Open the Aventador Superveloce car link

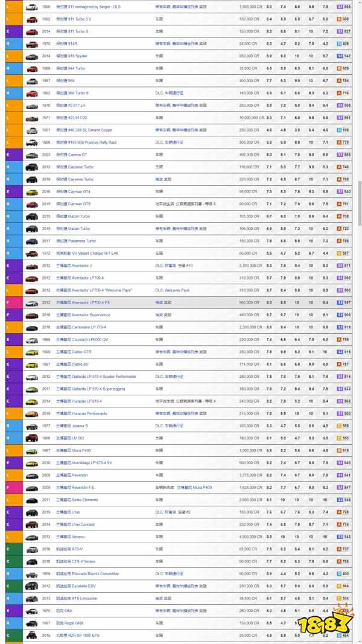click(83, 315)
